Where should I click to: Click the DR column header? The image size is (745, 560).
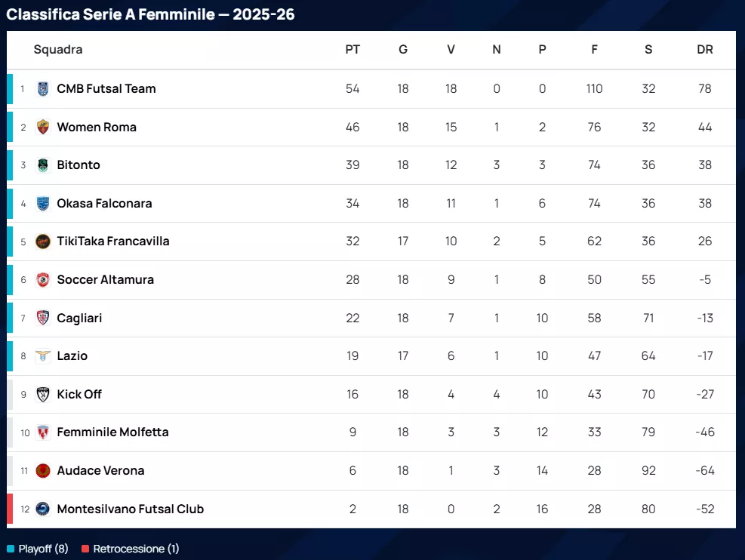pos(705,50)
